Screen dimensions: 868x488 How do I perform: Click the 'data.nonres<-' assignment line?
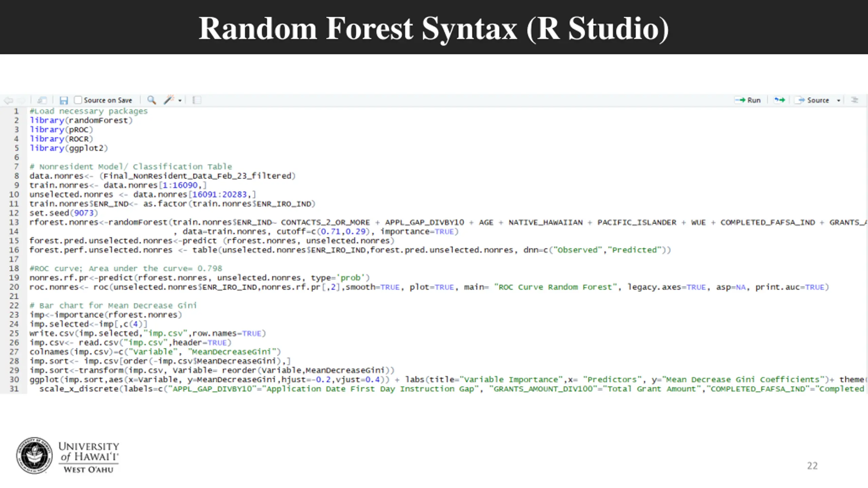(162, 176)
